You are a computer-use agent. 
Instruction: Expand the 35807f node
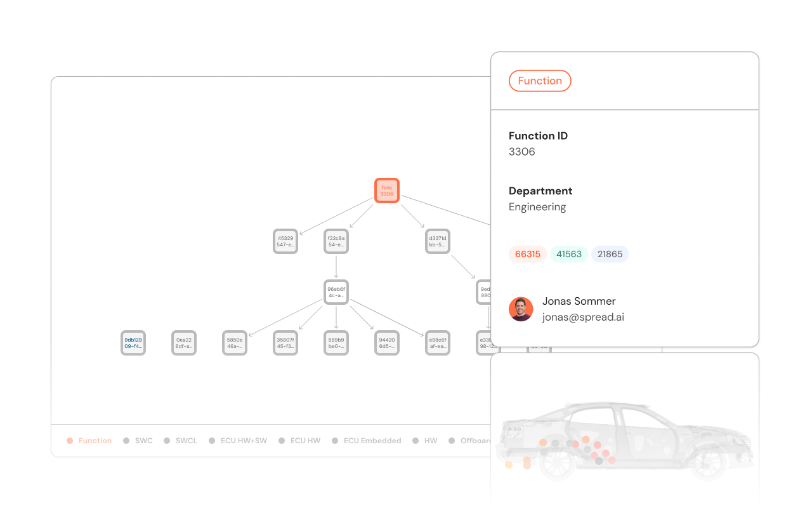click(x=285, y=342)
